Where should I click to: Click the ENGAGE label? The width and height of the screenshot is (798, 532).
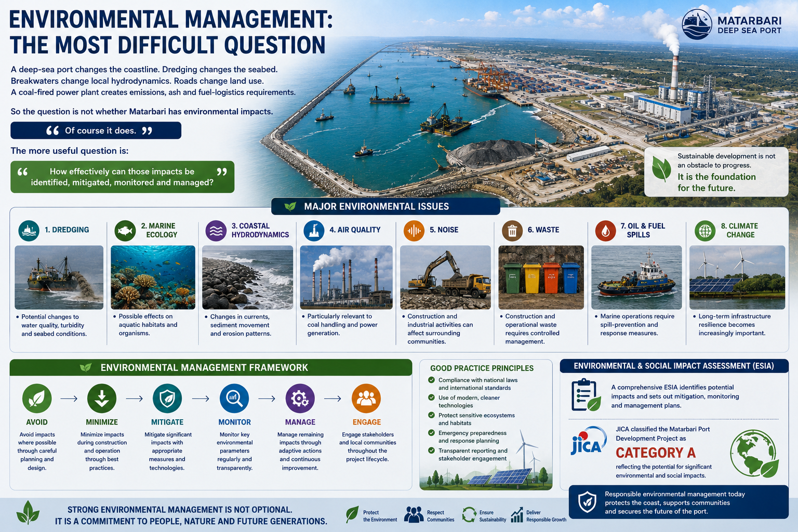tap(367, 422)
